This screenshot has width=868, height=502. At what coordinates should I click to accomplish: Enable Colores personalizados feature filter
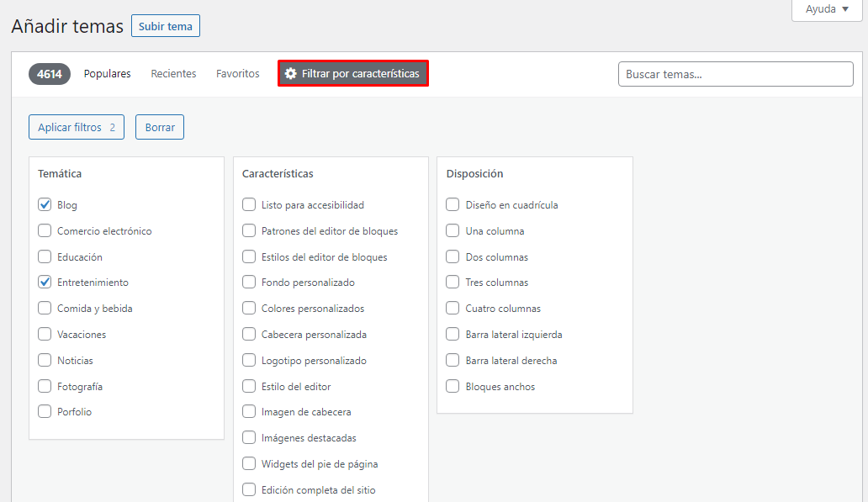pos(249,309)
